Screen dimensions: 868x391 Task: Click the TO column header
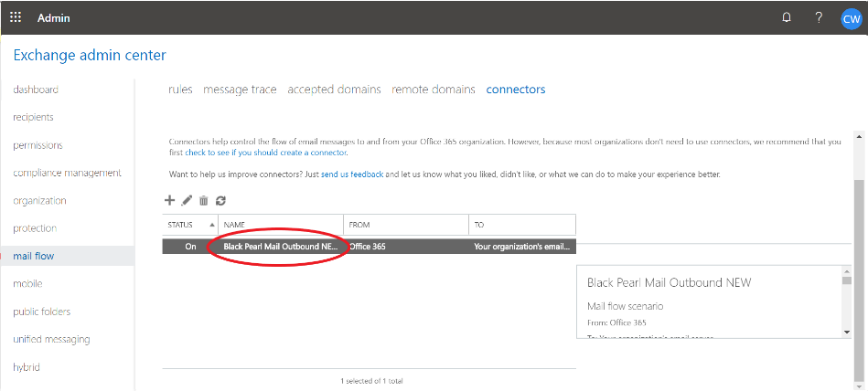coord(522,225)
